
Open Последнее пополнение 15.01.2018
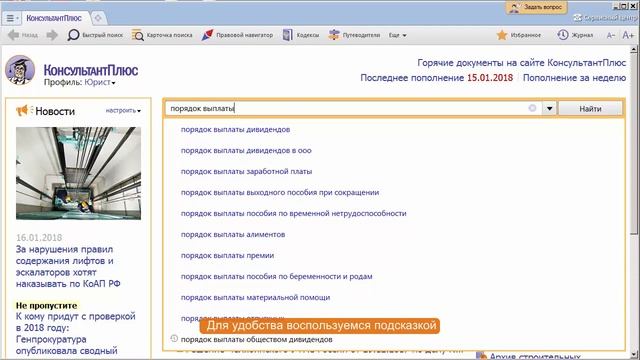pos(436,78)
